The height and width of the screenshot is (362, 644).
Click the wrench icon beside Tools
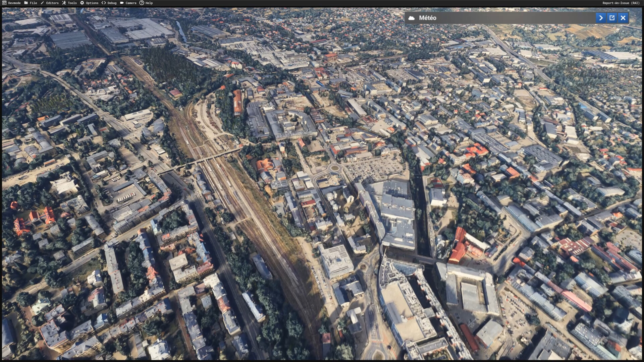64,3
